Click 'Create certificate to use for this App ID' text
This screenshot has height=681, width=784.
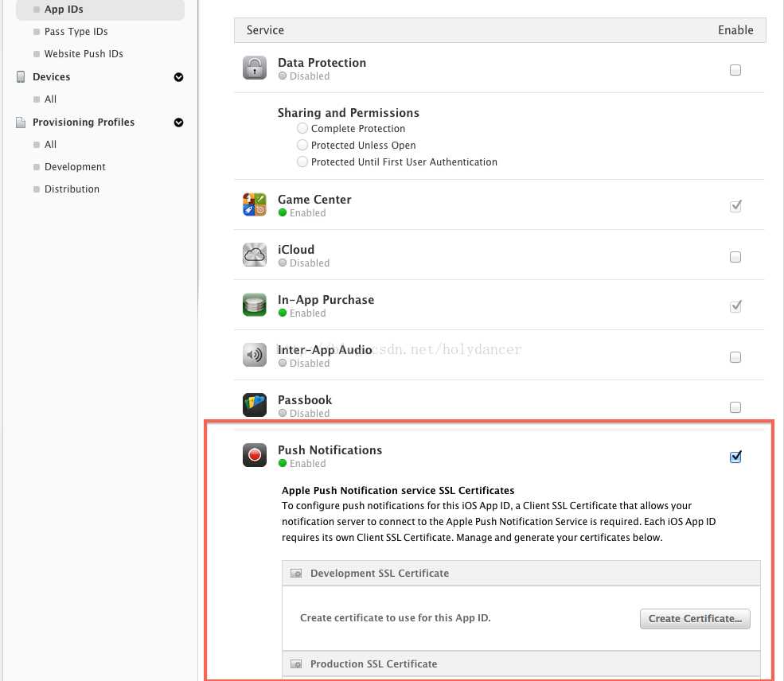click(x=396, y=618)
